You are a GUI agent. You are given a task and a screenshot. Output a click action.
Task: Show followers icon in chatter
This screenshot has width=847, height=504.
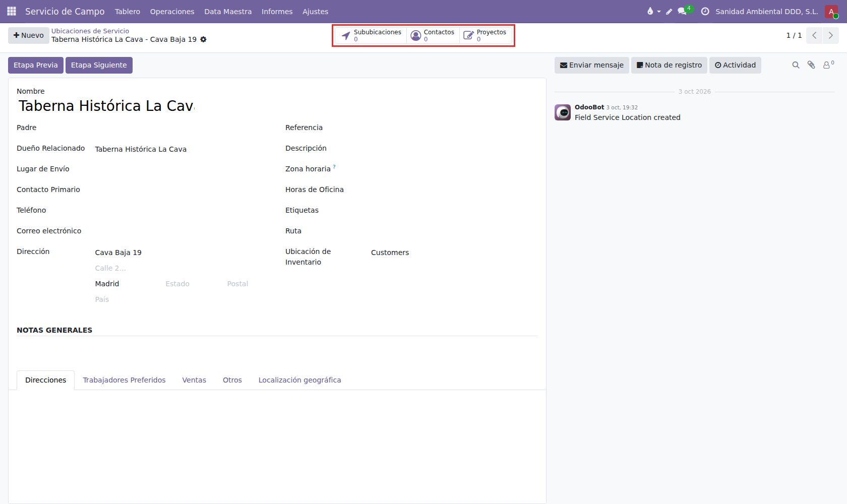pos(828,65)
